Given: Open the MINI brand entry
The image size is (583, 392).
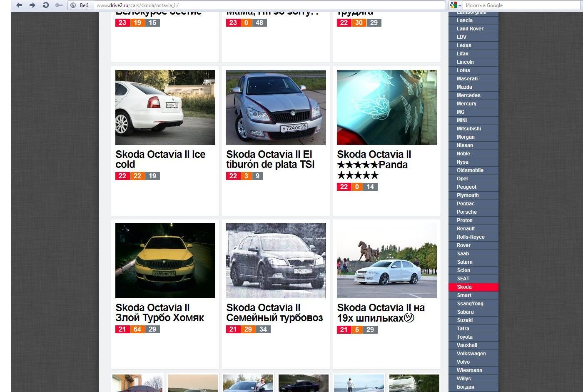Looking at the screenshot, I should pos(473,120).
